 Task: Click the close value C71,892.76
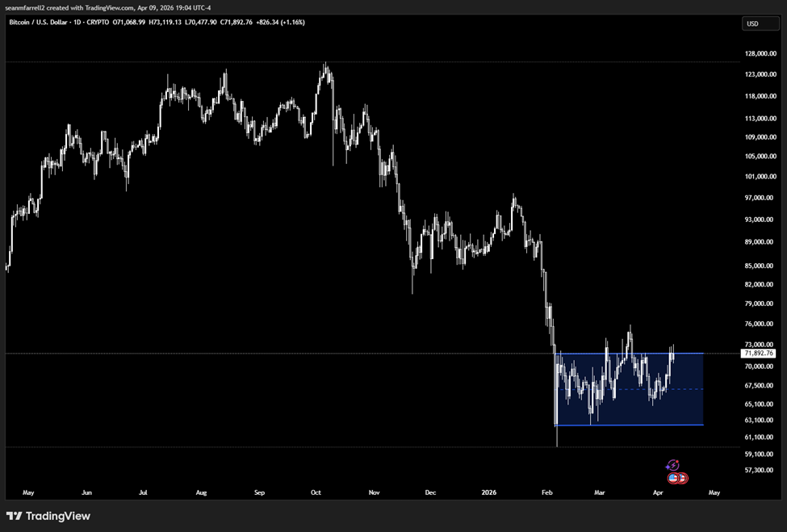[237, 22]
